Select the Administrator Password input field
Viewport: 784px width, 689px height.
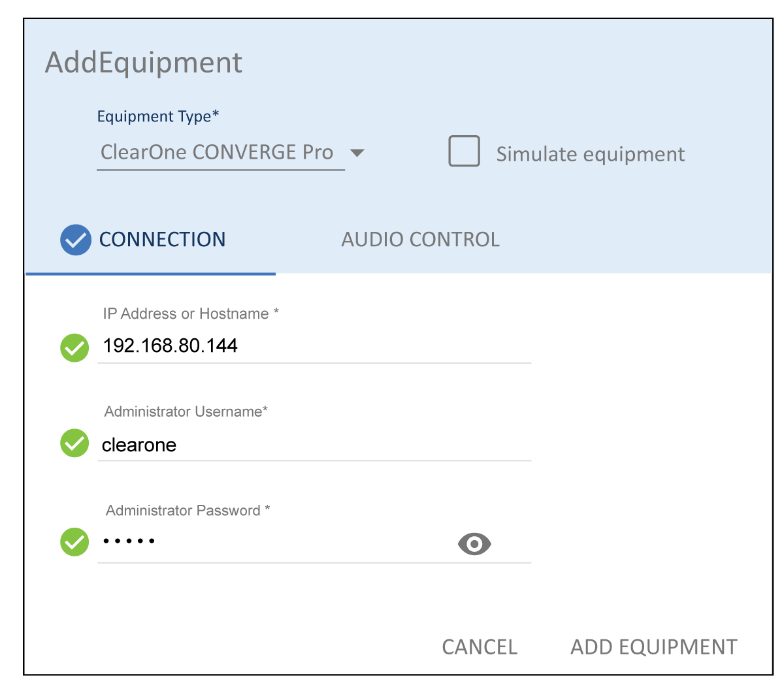coord(274,542)
